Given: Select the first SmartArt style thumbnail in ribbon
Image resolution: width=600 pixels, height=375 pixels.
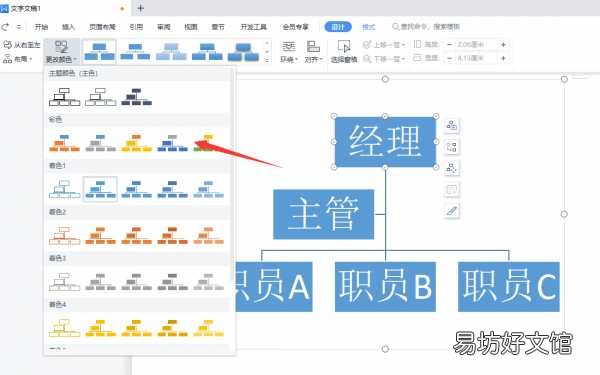Looking at the screenshot, I should tap(99, 52).
